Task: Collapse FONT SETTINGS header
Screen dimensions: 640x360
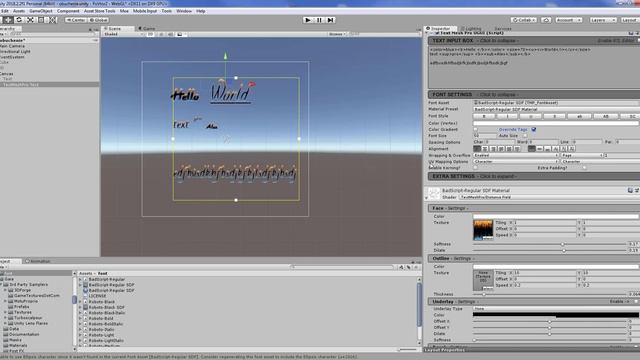Action: [534, 94]
